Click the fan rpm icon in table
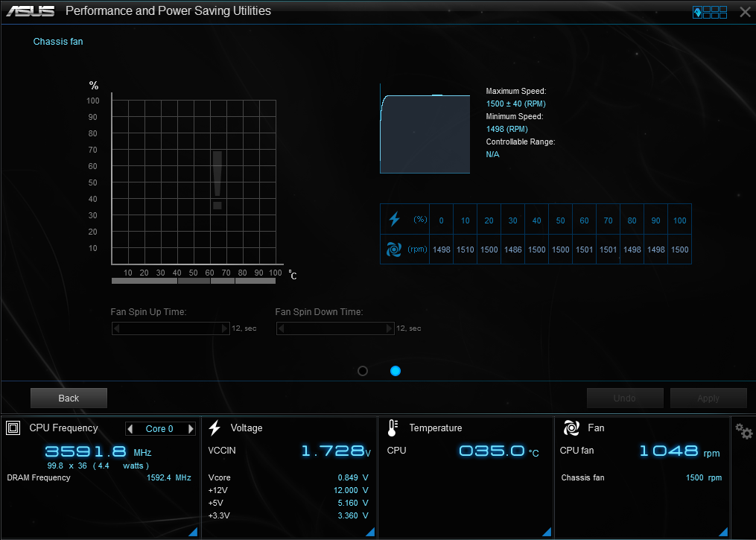The width and height of the screenshot is (756, 540). coord(394,250)
